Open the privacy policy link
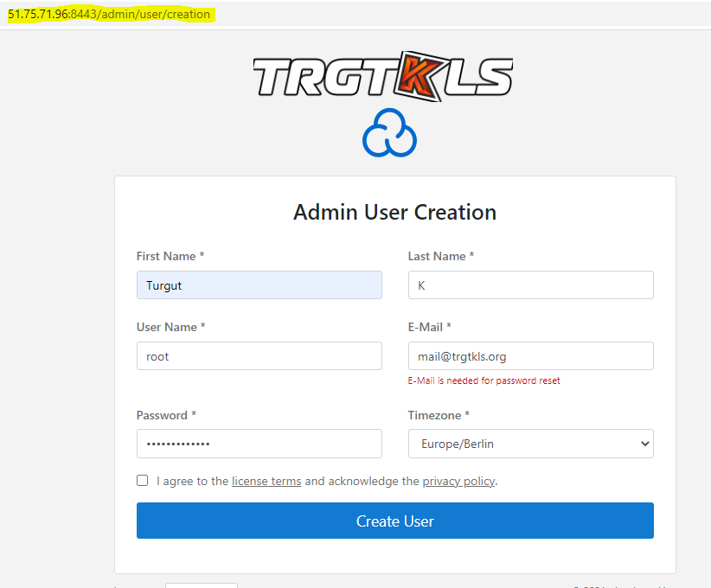This screenshot has height=588, width=711. [458, 482]
